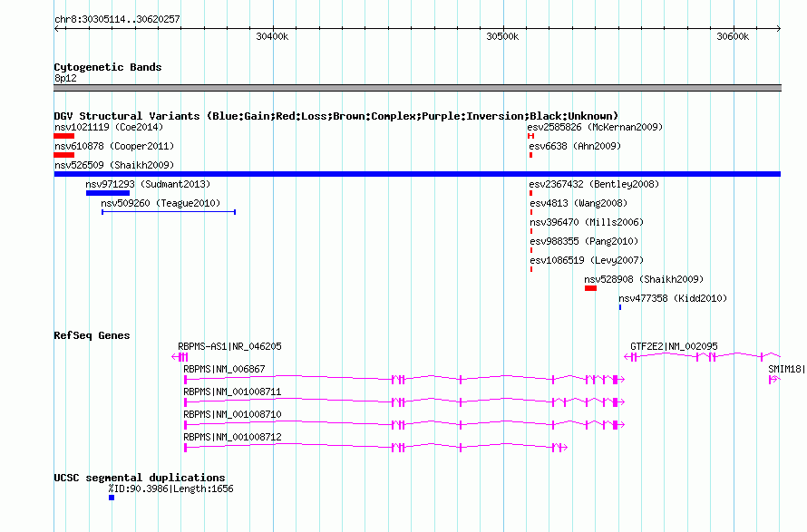Select the red nsv1021119 loss bar
The width and height of the screenshot is (807, 532).
click(x=63, y=136)
